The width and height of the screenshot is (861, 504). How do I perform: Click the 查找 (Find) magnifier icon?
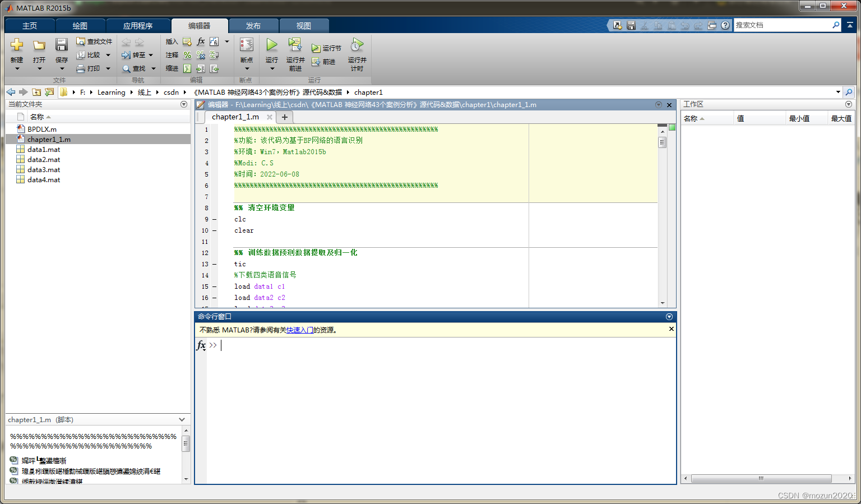pos(126,68)
